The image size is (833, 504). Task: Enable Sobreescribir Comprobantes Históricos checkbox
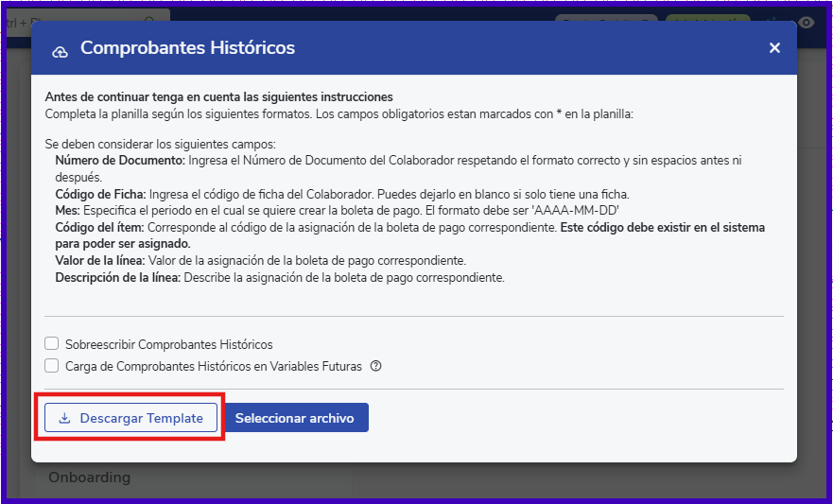pyautogui.click(x=52, y=344)
